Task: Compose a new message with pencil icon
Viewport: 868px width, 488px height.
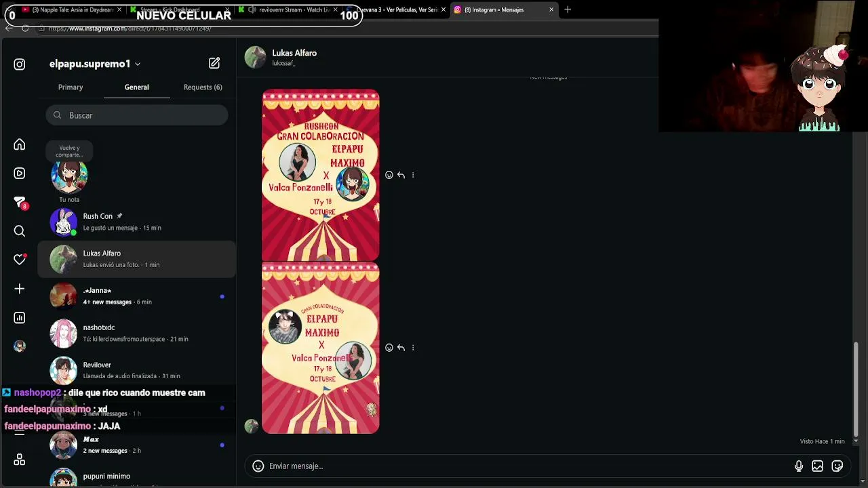Action: pyautogui.click(x=214, y=63)
